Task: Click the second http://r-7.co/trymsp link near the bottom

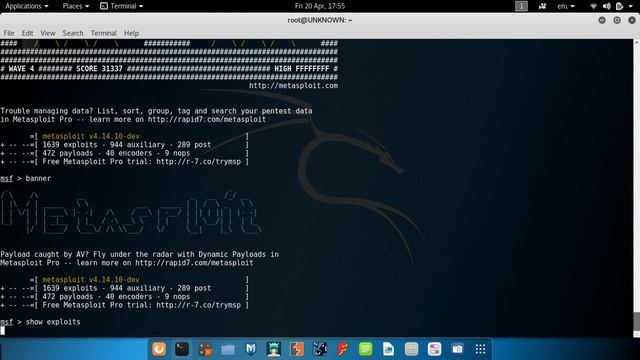Action: [198, 305]
